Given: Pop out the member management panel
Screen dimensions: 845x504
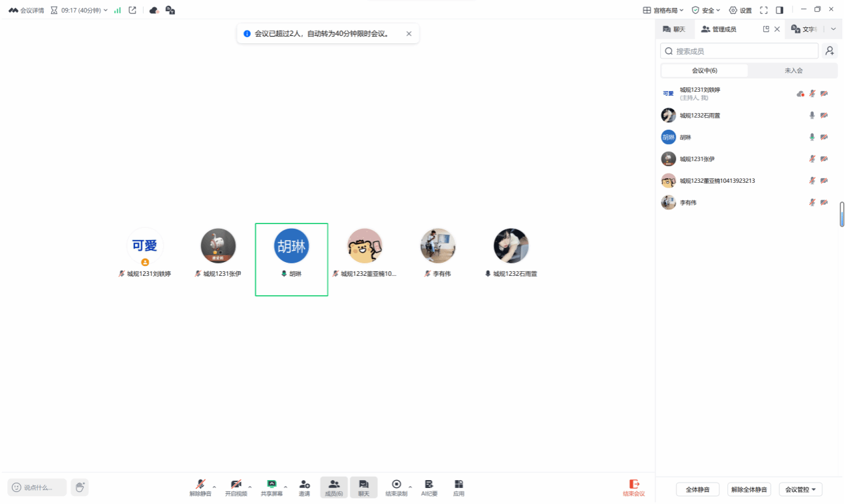Looking at the screenshot, I should pos(766,29).
